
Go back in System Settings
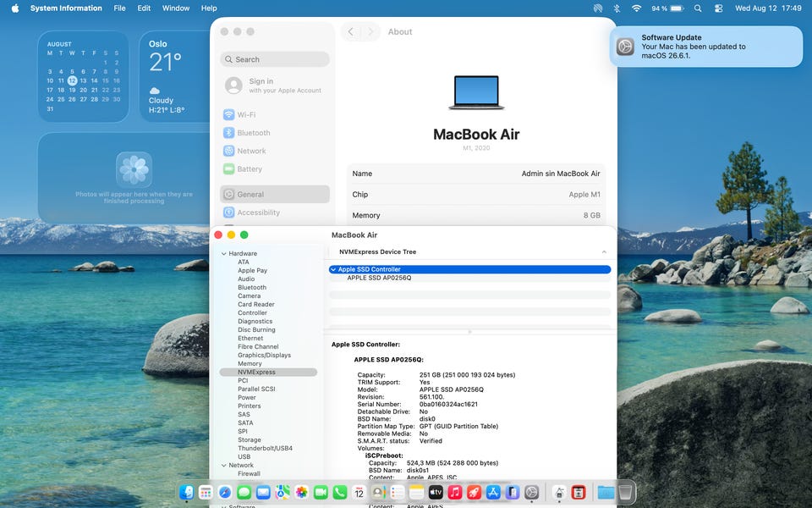pos(350,31)
